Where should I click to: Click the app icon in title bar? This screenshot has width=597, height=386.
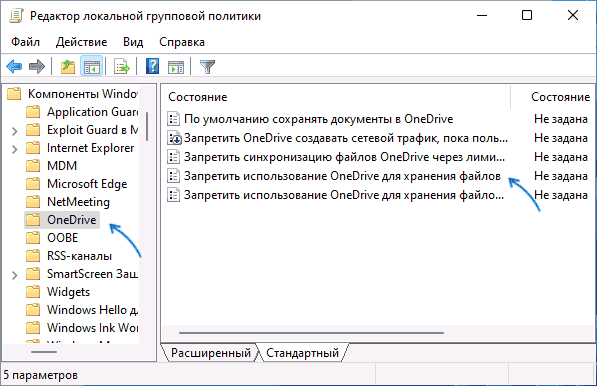click(x=16, y=16)
